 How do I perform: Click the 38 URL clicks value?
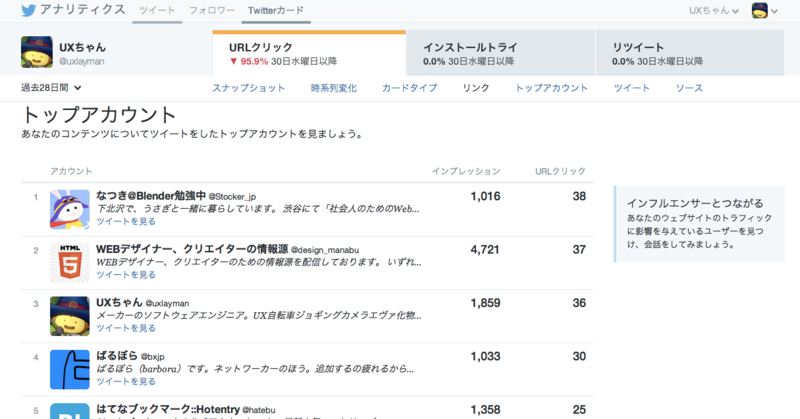(x=579, y=196)
